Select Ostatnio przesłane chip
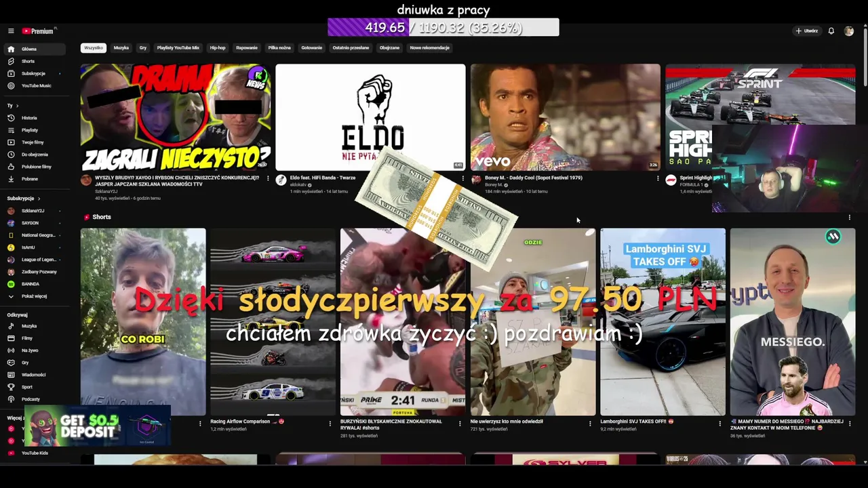The height and width of the screenshot is (488, 868). 351,48
